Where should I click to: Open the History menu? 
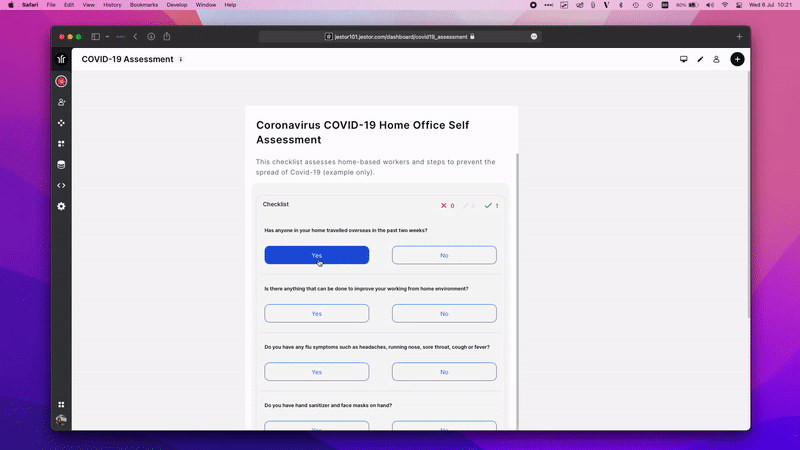pos(112,5)
